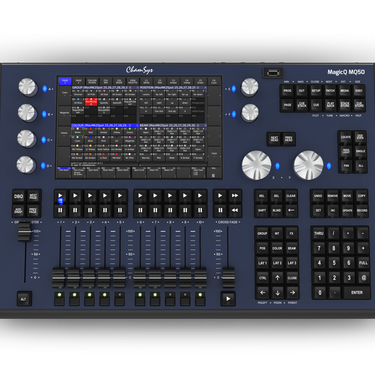Click the RECORD button
Screen dimensions: 375x375
point(362,211)
